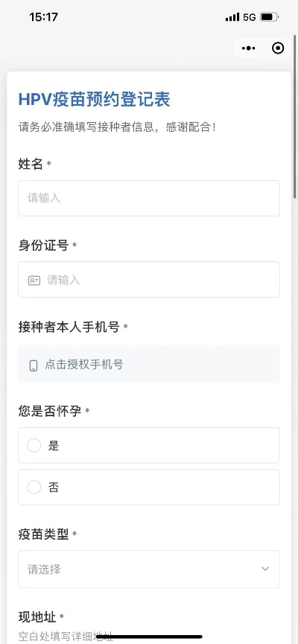Open the 疫苗类型 dropdown
The height and width of the screenshot is (644, 298).
tap(149, 569)
